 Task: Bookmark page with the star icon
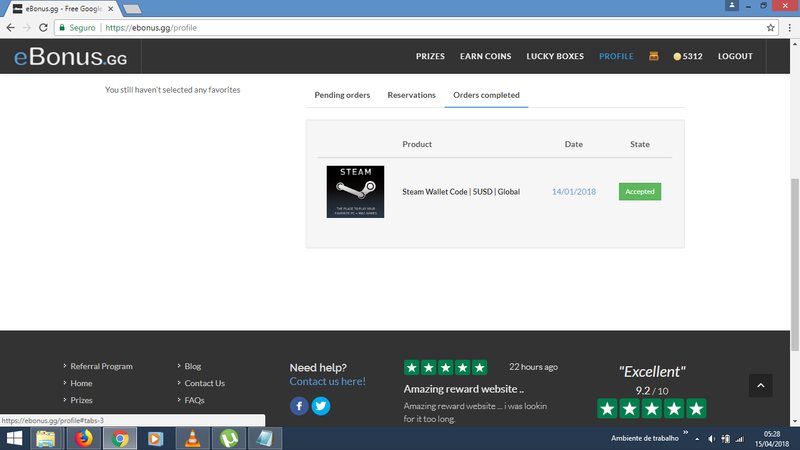(x=770, y=28)
